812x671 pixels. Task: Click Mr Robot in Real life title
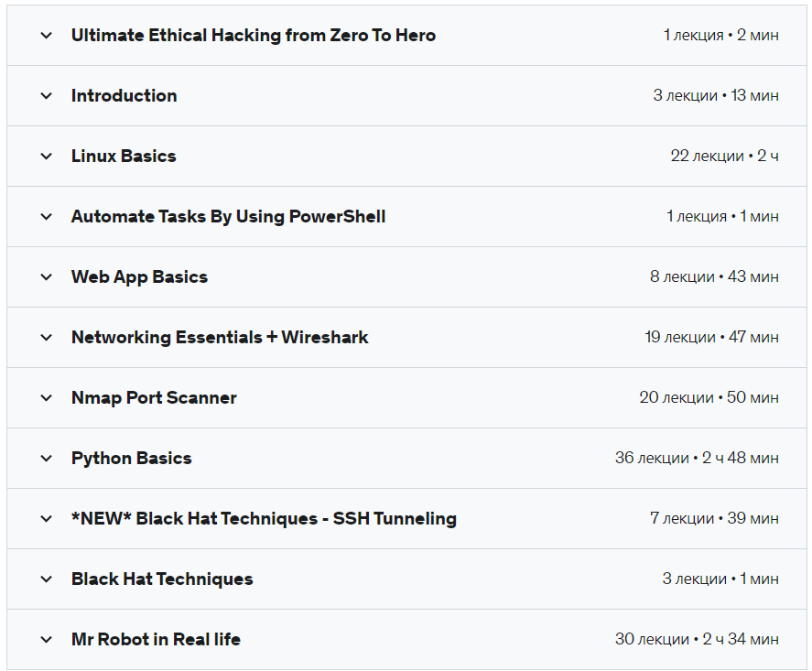point(156,640)
